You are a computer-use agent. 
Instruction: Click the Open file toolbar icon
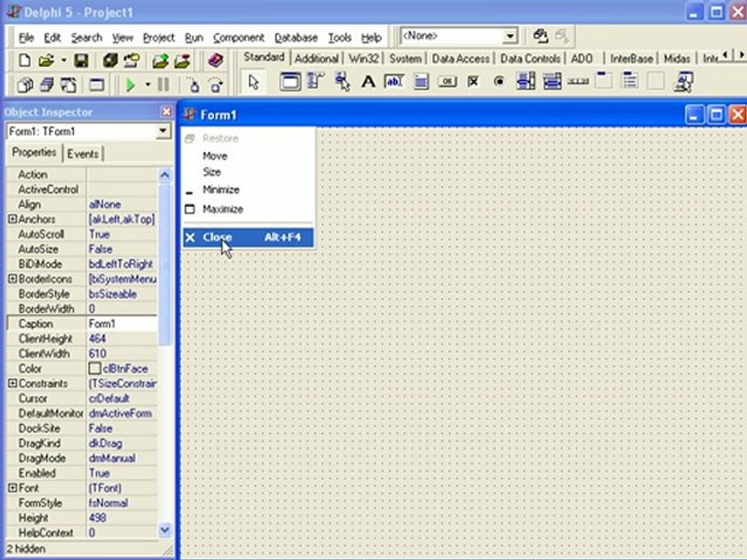click(x=46, y=61)
